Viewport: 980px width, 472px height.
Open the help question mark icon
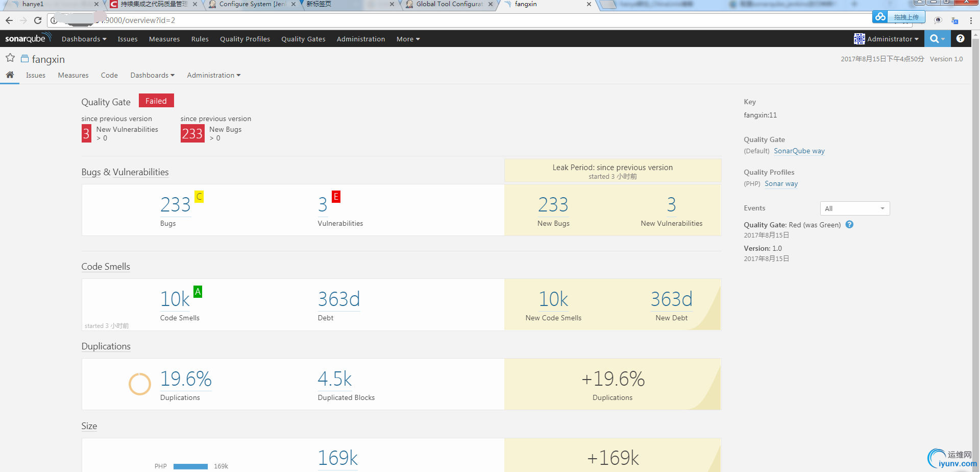pyautogui.click(x=960, y=39)
